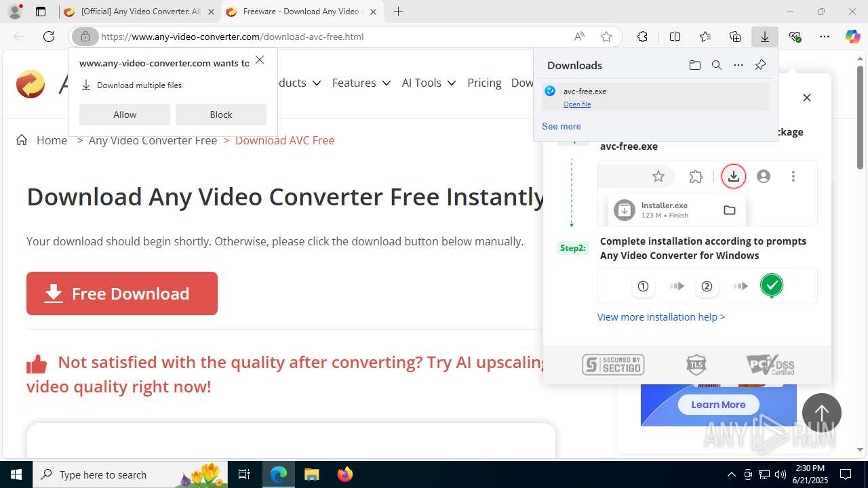
Task: Open View more installation help link
Action: [661, 317]
